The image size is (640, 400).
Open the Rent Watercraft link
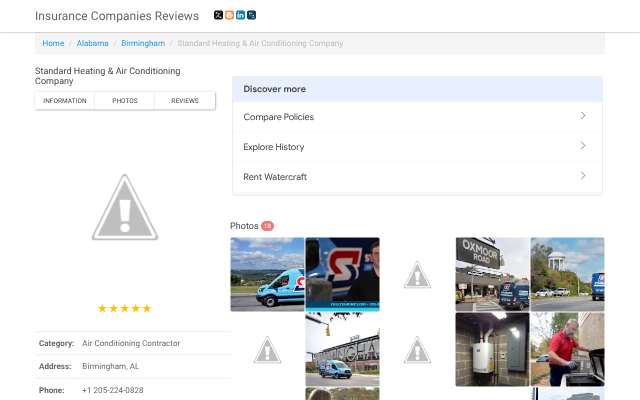point(275,177)
